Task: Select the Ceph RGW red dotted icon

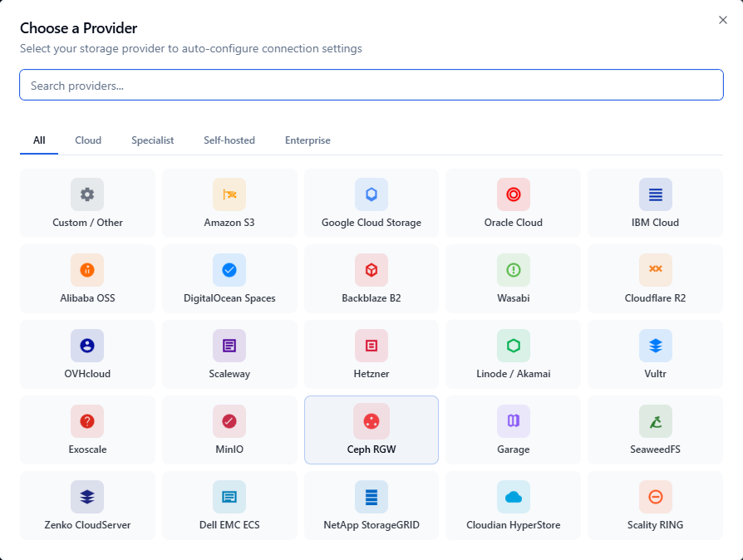Action: point(371,421)
